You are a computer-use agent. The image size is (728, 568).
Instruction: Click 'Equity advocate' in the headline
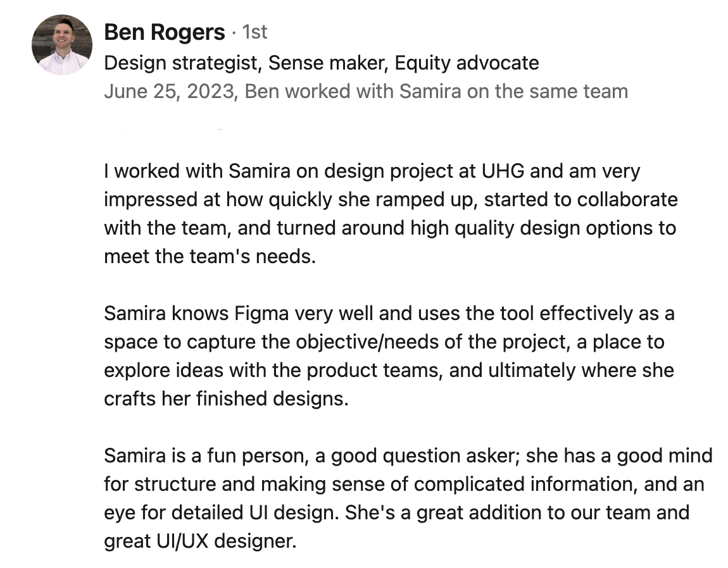tap(467, 63)
